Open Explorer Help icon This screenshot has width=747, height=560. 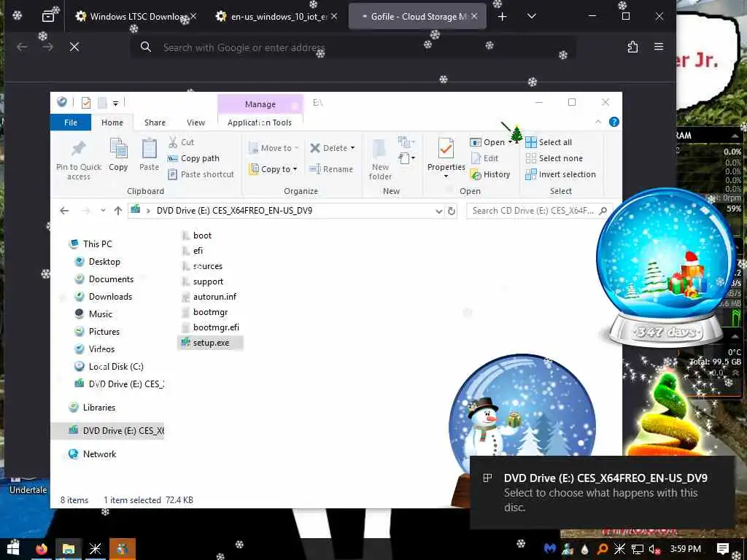tap(614, 122)
